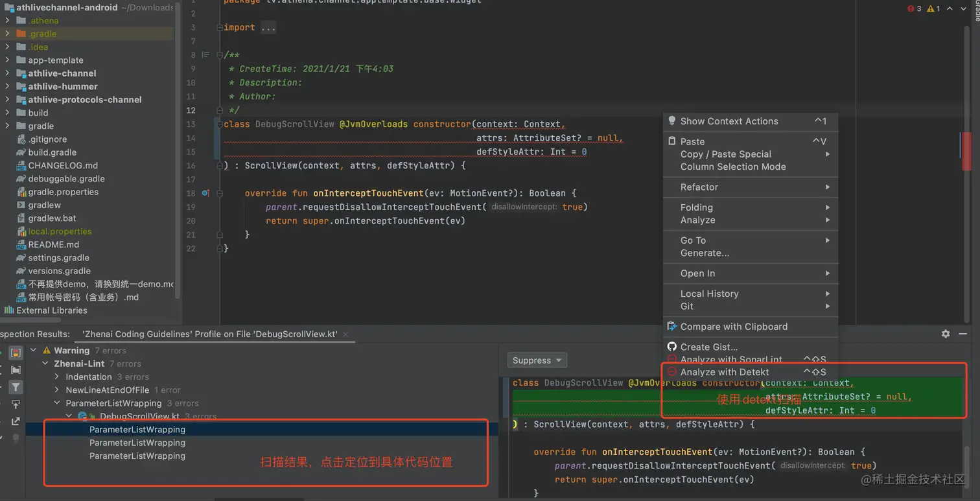
Task: Jump to previous highlighted error arrow
Action: coord(950,8)
